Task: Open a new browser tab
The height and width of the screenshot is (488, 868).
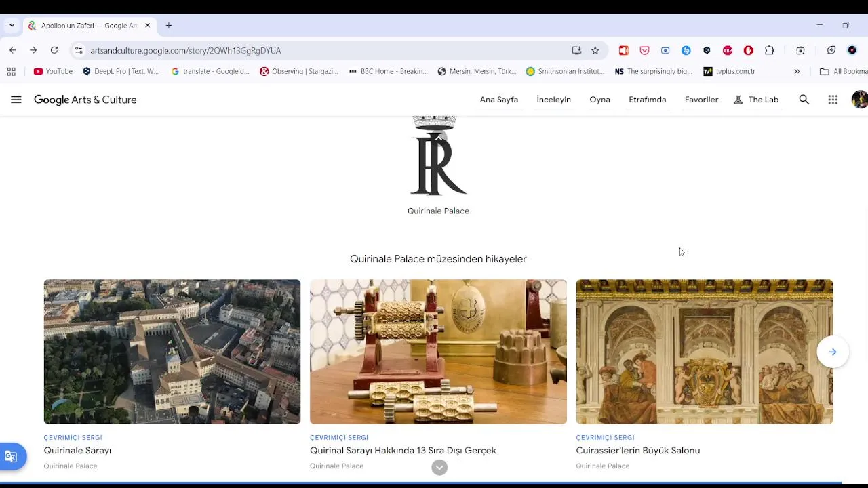Action: click(169, 26)
